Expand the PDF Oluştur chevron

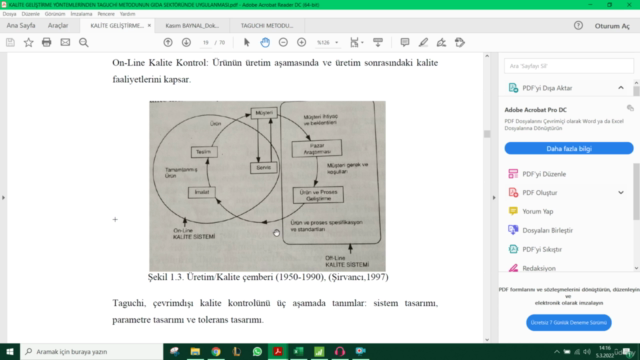pos(621,193)
